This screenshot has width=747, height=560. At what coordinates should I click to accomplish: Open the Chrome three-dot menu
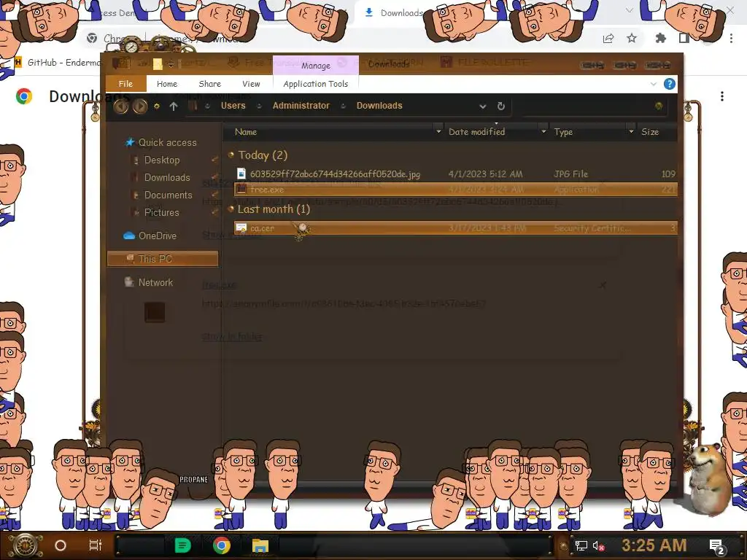coord(731,38)
